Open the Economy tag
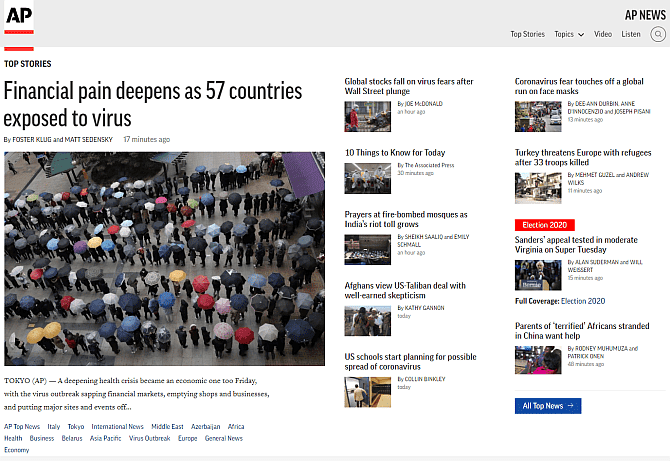This screenshot has width=670, height=461. (x=17, y=450)
